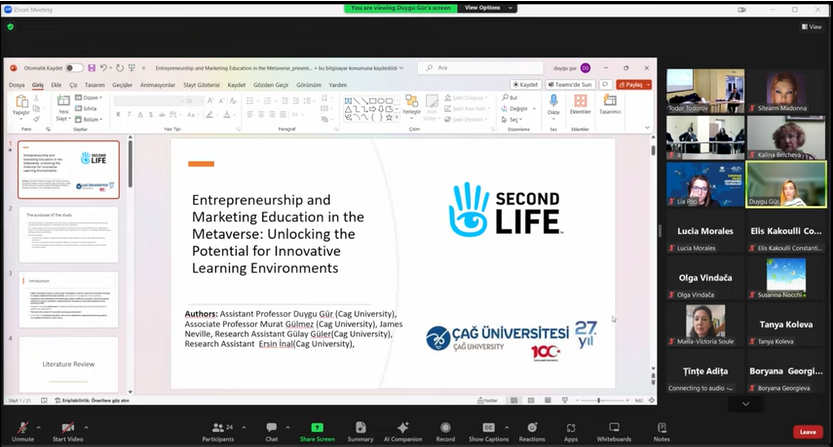Image resolution: width=833 pixels, height=447 pixels.
Task: Unmute the microphone in Zoom
Action: [23, 431]
